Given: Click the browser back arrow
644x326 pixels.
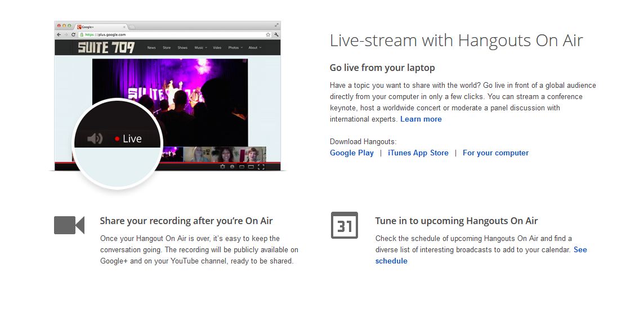Looking at the screenshot, I should click(59, 35).
